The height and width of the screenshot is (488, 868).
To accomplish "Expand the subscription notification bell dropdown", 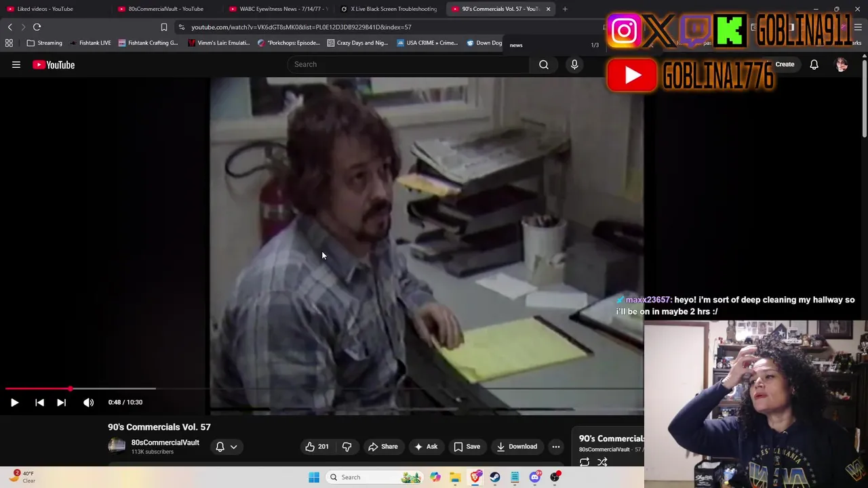I will [226, 447].
